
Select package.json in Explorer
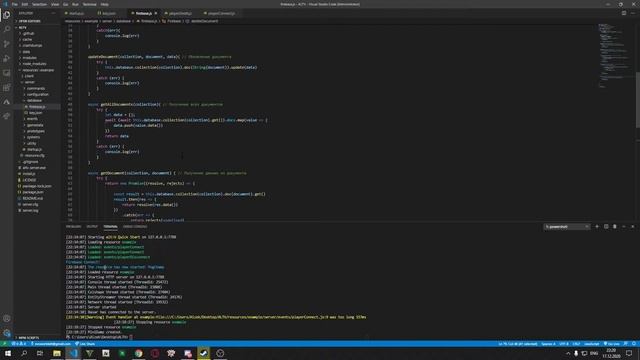pyautogui.click(x=33, y=192)
